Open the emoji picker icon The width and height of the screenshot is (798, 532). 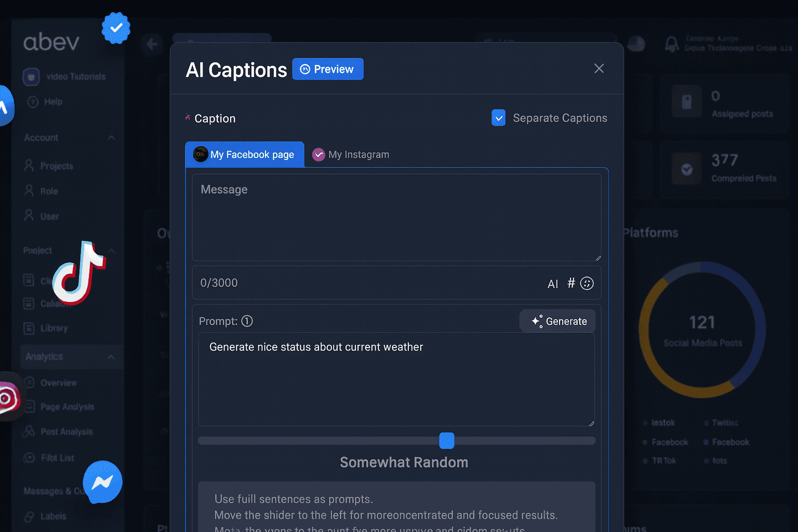(x=587, y=283)
